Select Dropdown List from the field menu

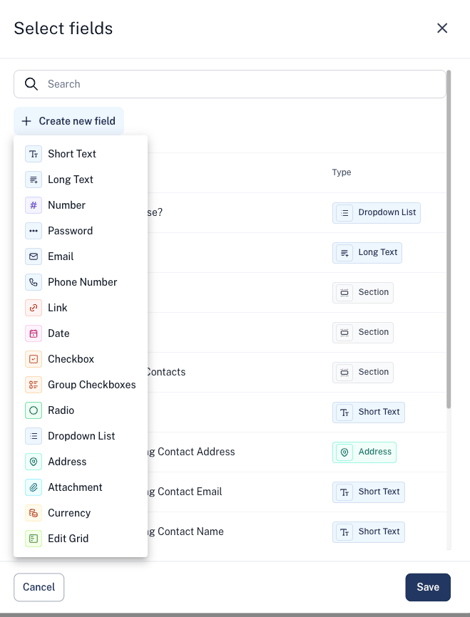[80, 436]
